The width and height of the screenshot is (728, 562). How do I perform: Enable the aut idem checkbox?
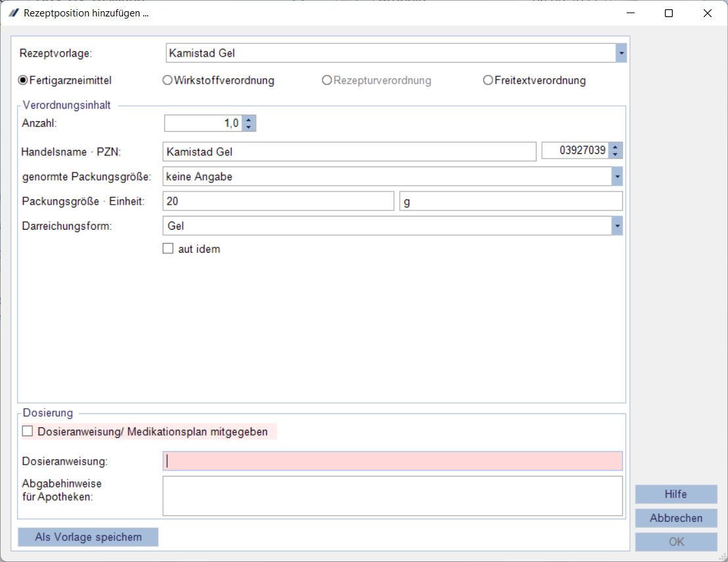tap(168, 249)
